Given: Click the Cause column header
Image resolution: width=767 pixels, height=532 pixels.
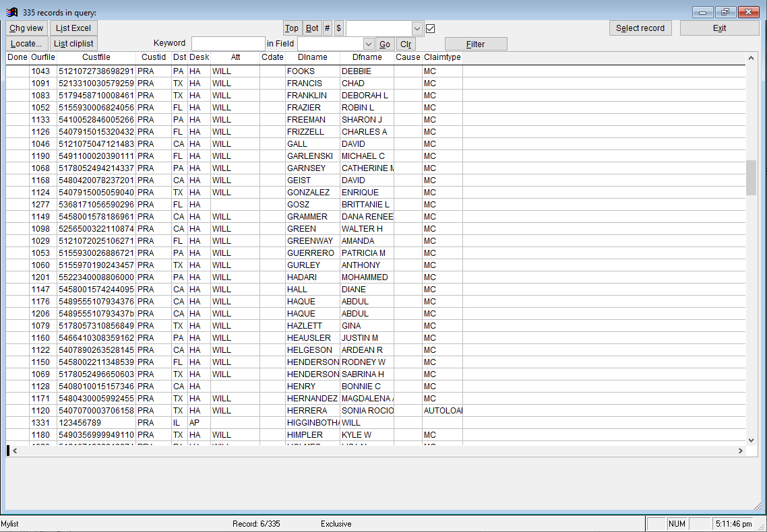Looking at the screenshot, I should click(408, 57).
